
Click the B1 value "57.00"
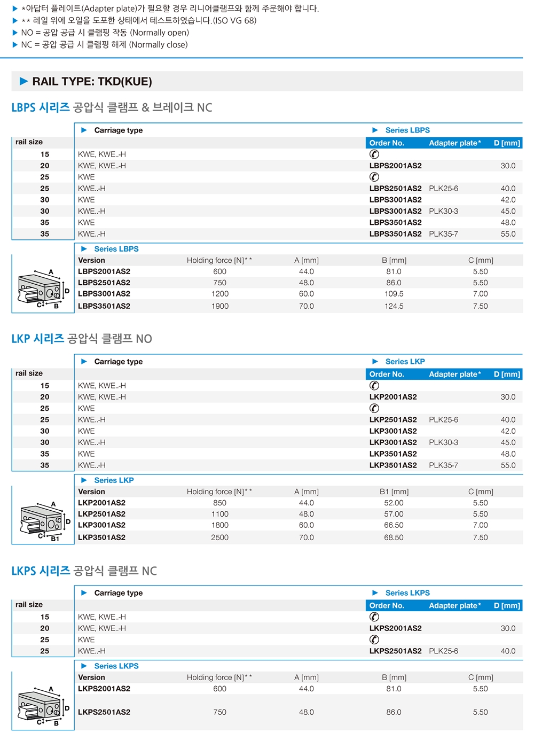pyautogui.click(x=394, y=514)
